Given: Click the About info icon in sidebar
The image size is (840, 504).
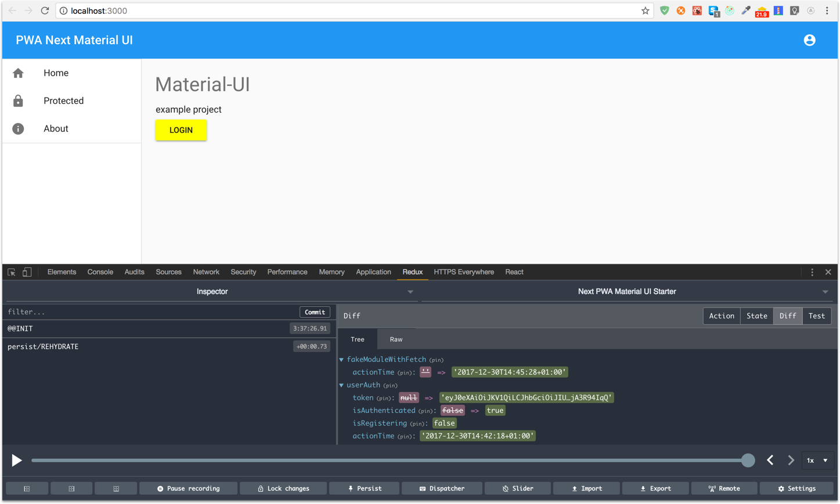Looking at the screenshot, I should point(18,129).
